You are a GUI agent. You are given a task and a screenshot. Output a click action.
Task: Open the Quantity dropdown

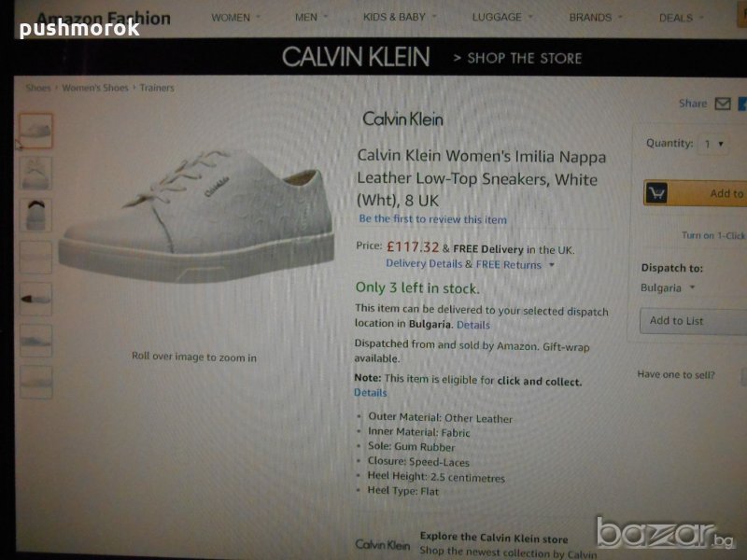click(713, 144)
